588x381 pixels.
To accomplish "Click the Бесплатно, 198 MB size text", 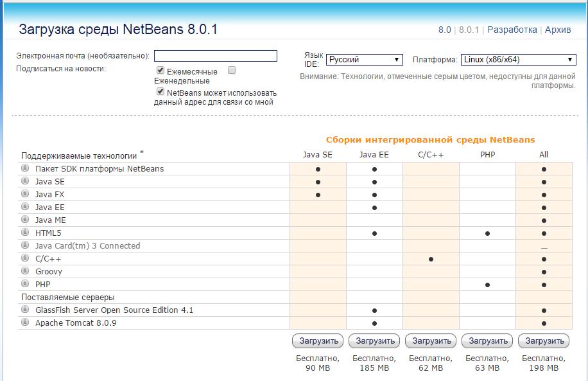I will click(544, 363).
